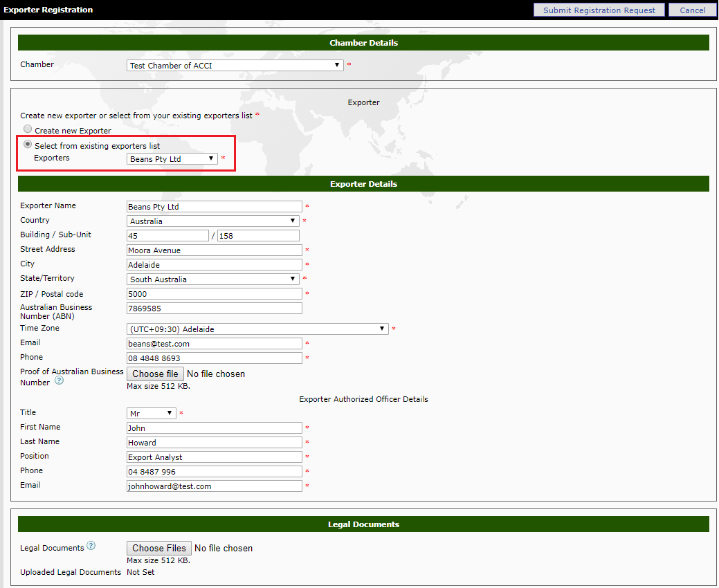Click the Australian Business Number field
719x588 pixels.
point(214,308)
